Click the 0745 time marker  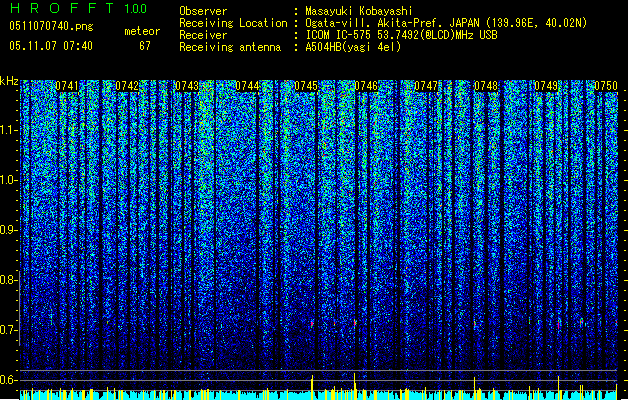306,86
